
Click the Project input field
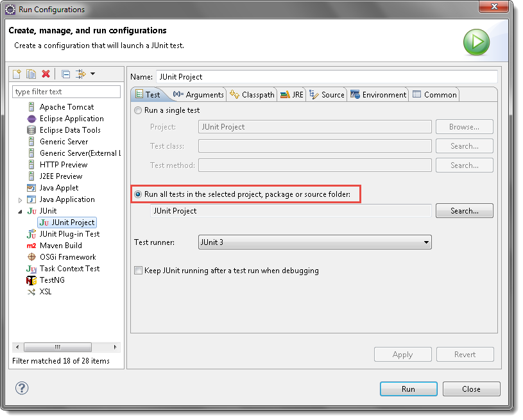tap(315, 127)
